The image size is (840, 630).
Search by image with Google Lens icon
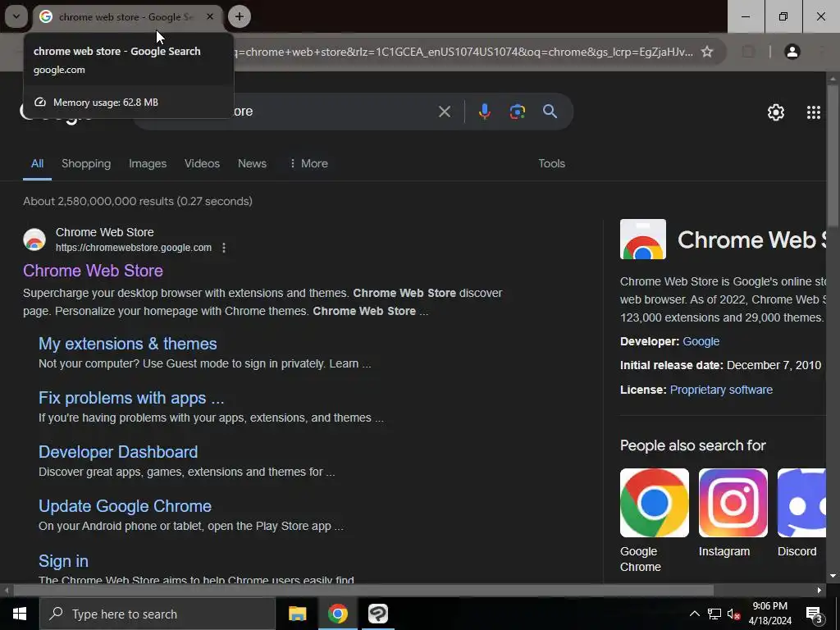pyautogui.click(x=517, y=112)
